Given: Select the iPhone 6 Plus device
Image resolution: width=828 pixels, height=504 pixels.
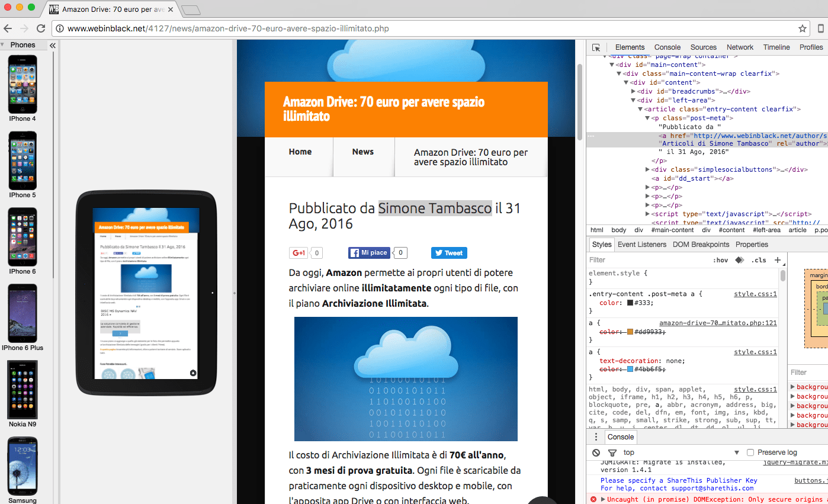Looking at the screenshot, I should point(23,317).
